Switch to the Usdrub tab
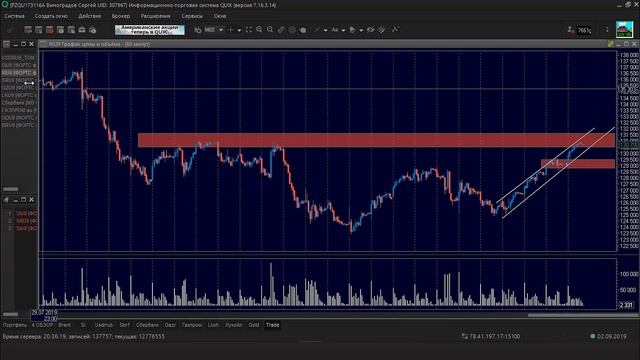The width and height of the screenshot is (640, 360). [104, 325]
